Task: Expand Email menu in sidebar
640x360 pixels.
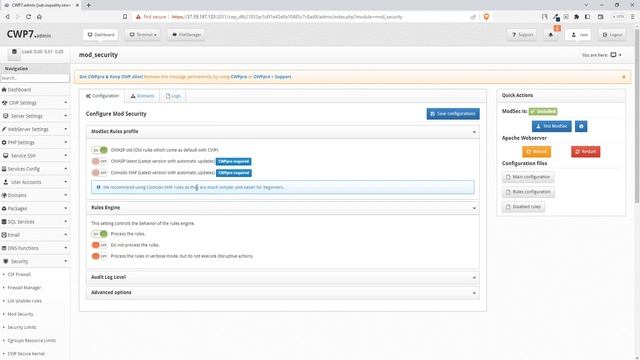Action: [35, 235]
